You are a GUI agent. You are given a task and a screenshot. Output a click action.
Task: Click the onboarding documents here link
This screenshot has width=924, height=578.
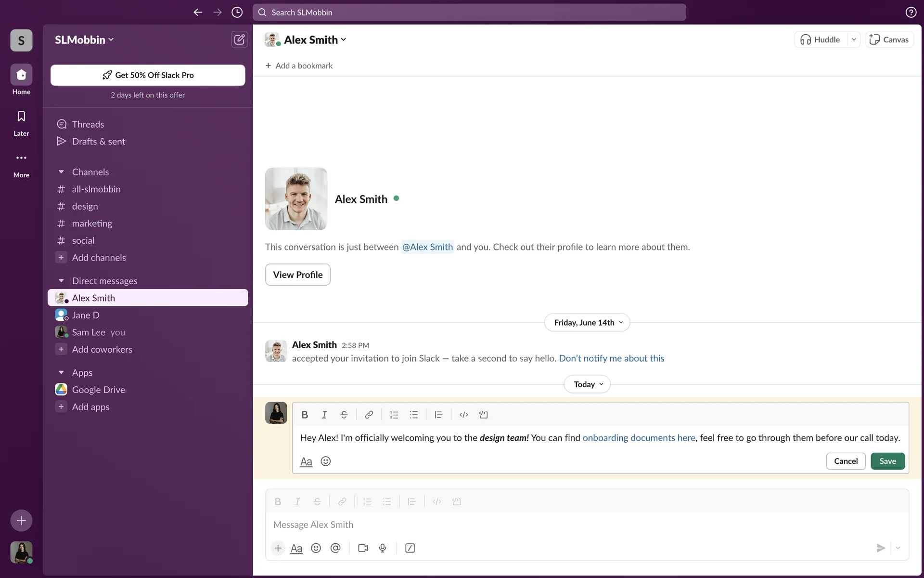[639, 438]
